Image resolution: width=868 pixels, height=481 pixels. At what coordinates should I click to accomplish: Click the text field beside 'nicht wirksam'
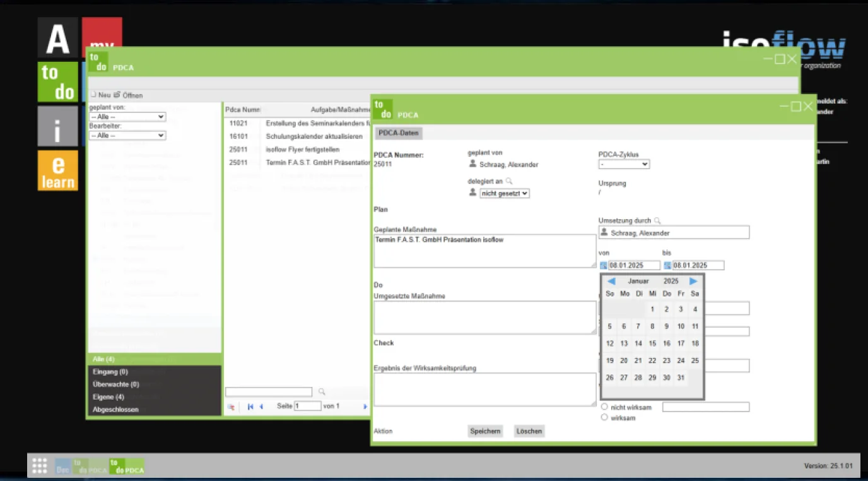706,407
